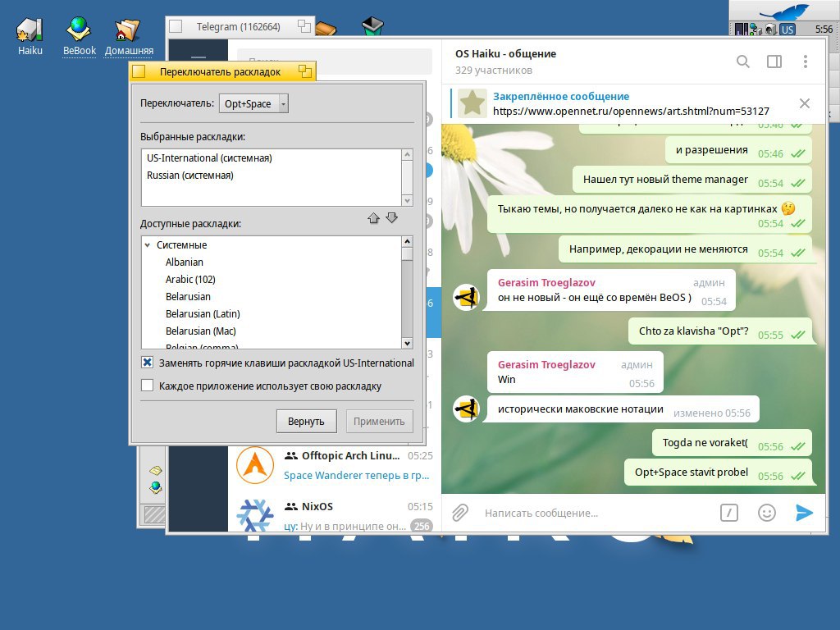Click the star thumbnail of pinned message
The image size is (840, 630).
point(472,103)
